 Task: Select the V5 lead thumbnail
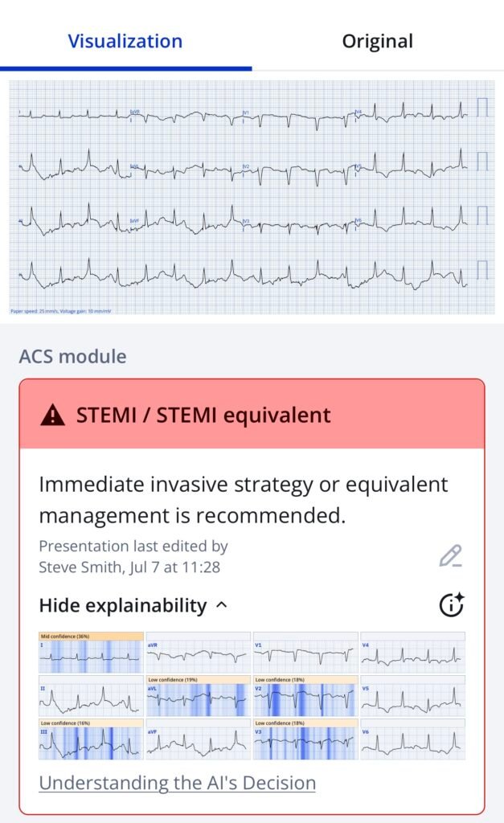[412, 696]
